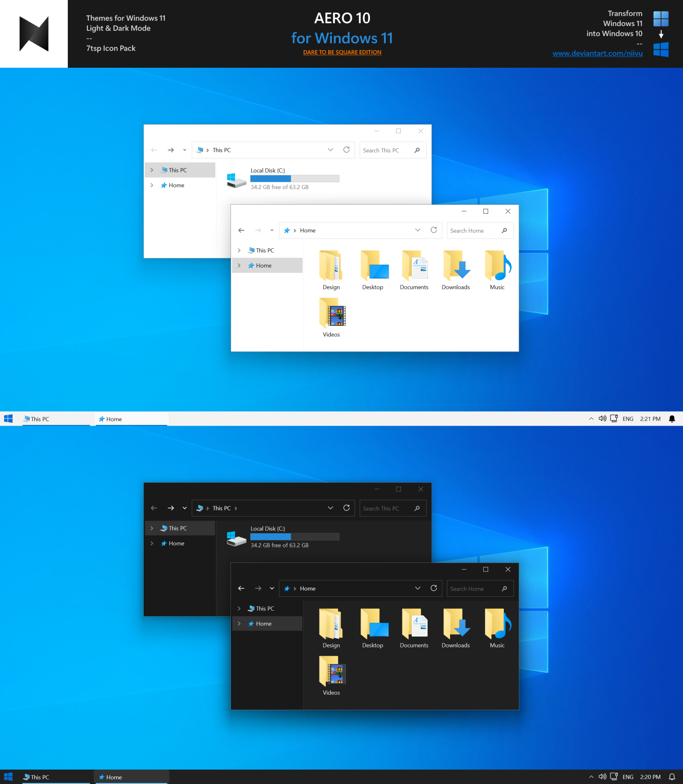Open recent locations dropdown in dark This PC window
Screen dimensions: 683x784
(185, 508)
